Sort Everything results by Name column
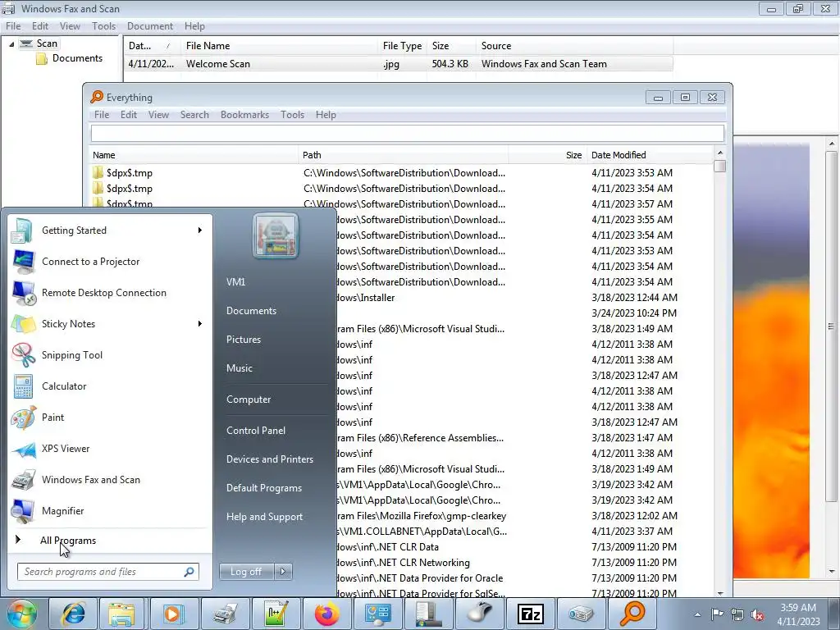Image resolution: width=840 pixels, height=630 pixels. coord(194,155)
